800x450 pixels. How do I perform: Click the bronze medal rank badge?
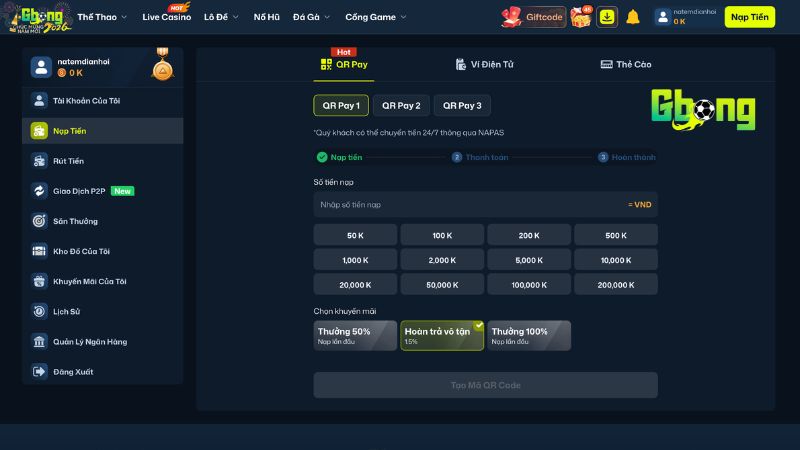coord(162,69)
